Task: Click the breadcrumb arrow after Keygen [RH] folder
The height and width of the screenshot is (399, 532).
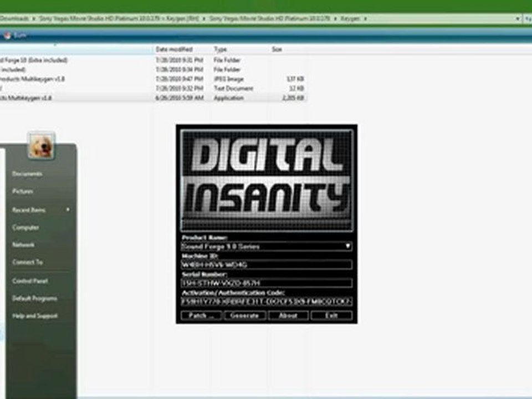Action: [x=204, y=19]
